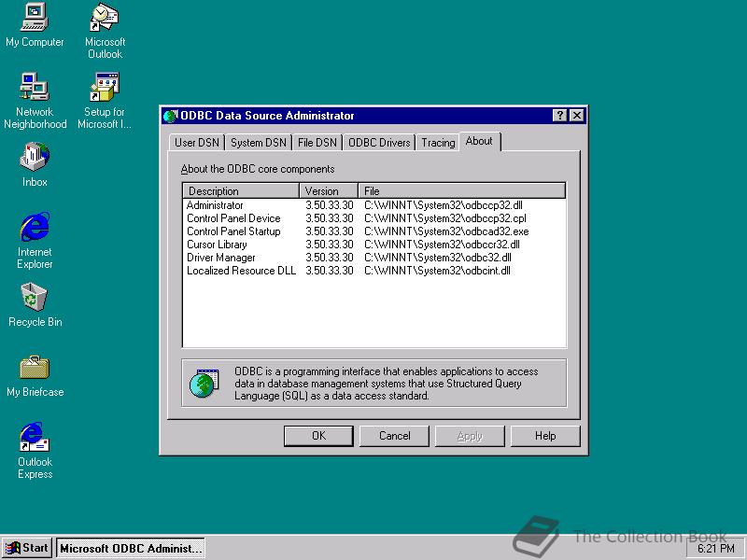The width and height of the screenshot is (747, 560).
Task: Close the ODBC Data Source Administrator dialog
Action: coord(576,115)
